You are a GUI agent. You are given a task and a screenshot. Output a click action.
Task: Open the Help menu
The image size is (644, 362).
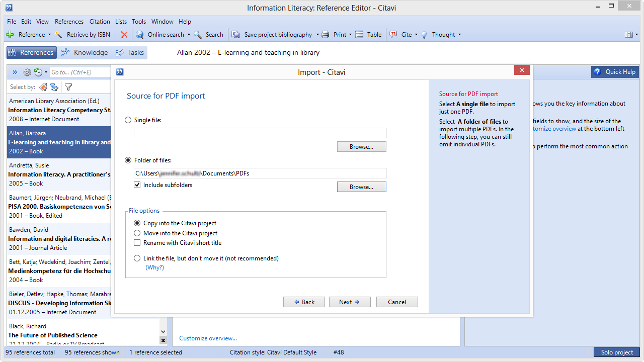pos(185,22)
